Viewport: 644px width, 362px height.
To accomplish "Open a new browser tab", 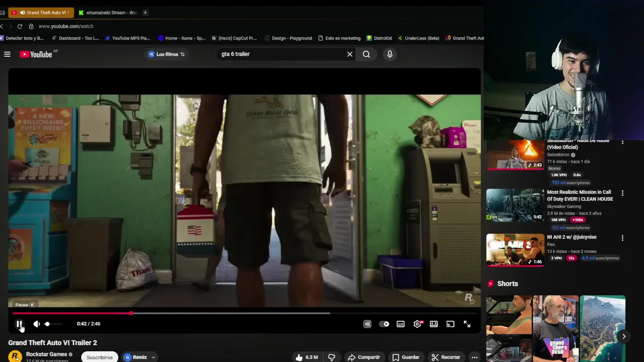I will pyautogui.click(x=145, y=13).
